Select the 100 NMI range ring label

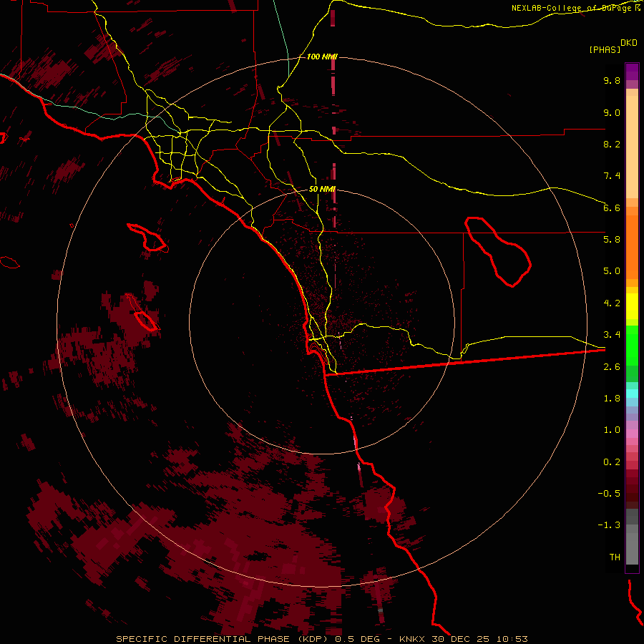click(321, 57)
